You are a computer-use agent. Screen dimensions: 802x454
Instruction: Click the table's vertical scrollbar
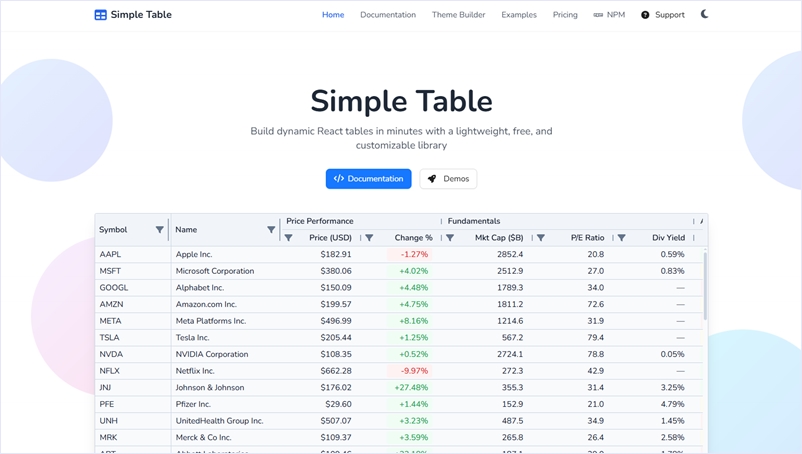tap(705, 285)
